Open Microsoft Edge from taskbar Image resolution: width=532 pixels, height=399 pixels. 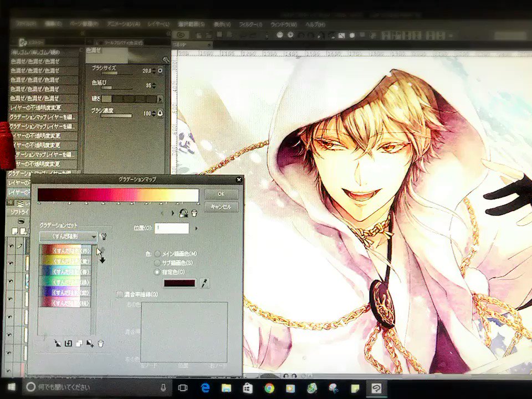pos(205,387)
